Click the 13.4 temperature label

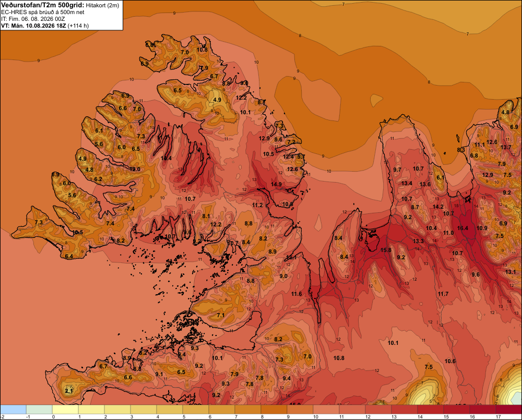[x=407, y=183]
